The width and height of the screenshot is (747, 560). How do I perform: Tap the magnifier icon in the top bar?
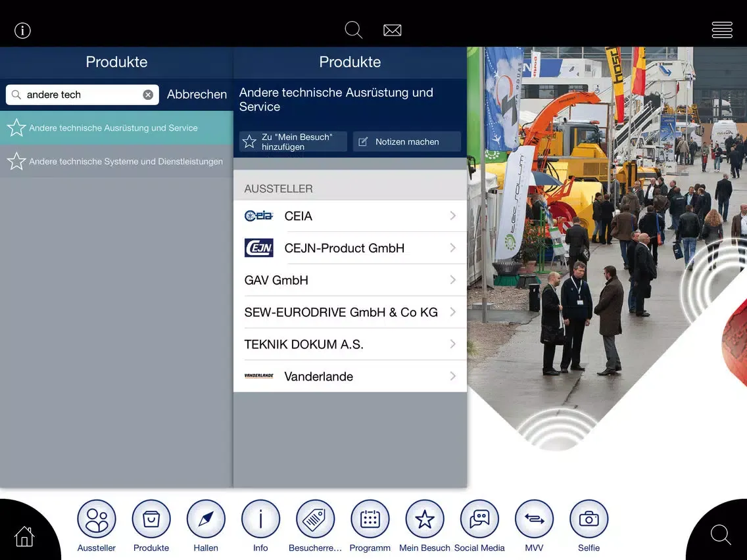point(354,30)
